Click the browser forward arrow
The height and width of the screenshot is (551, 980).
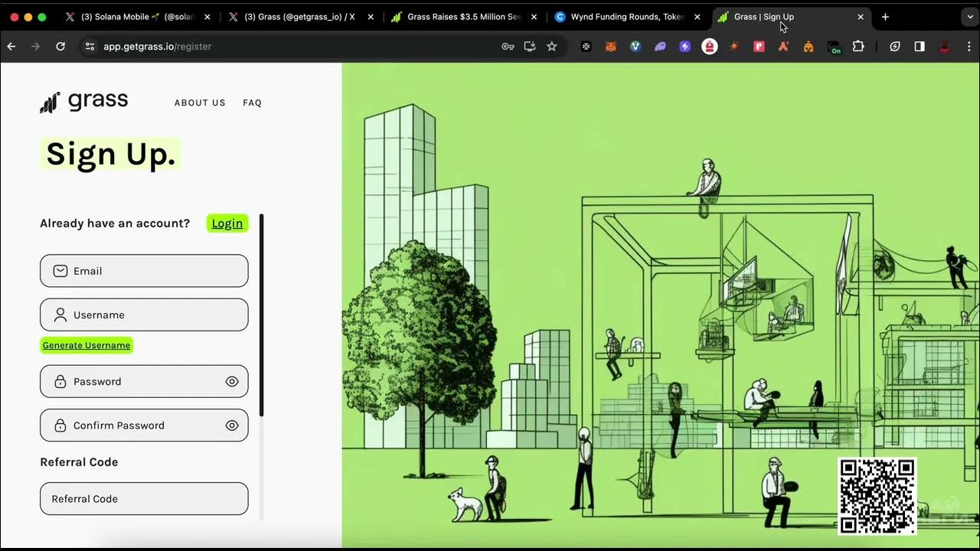click(x=35, y=47)
